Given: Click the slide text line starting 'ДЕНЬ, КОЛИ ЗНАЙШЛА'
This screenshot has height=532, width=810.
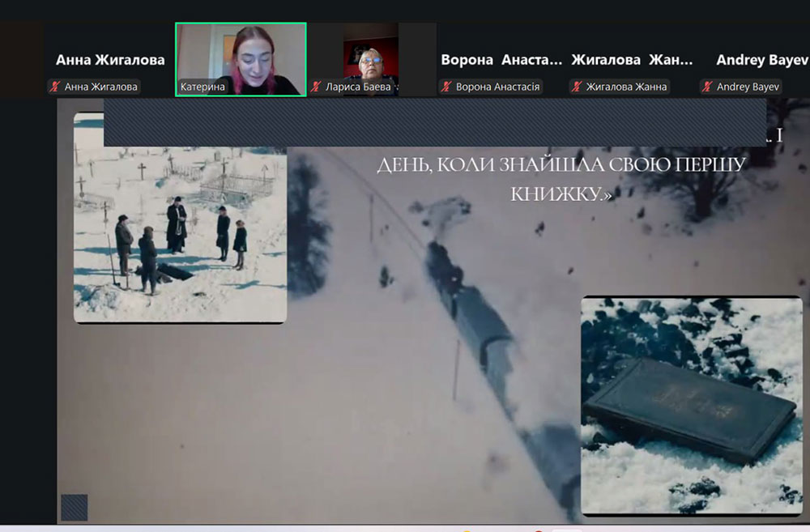Looking at the screenshot, I should tap(561, 164).
